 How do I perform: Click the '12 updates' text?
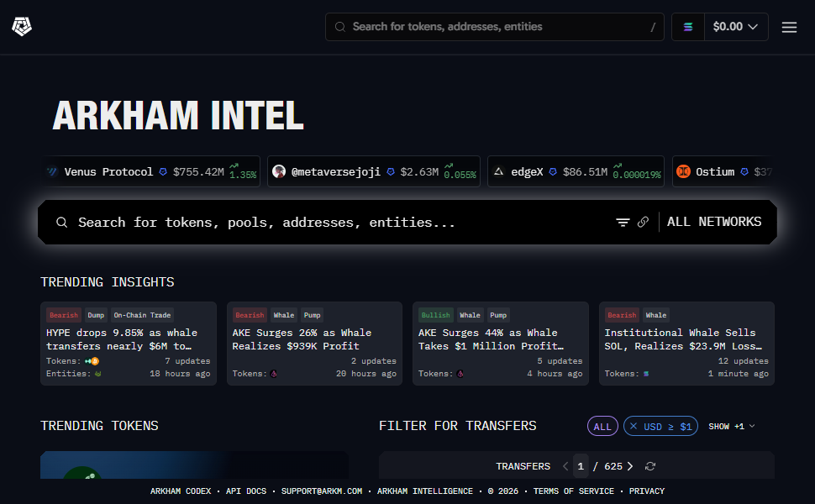(744, 361)
